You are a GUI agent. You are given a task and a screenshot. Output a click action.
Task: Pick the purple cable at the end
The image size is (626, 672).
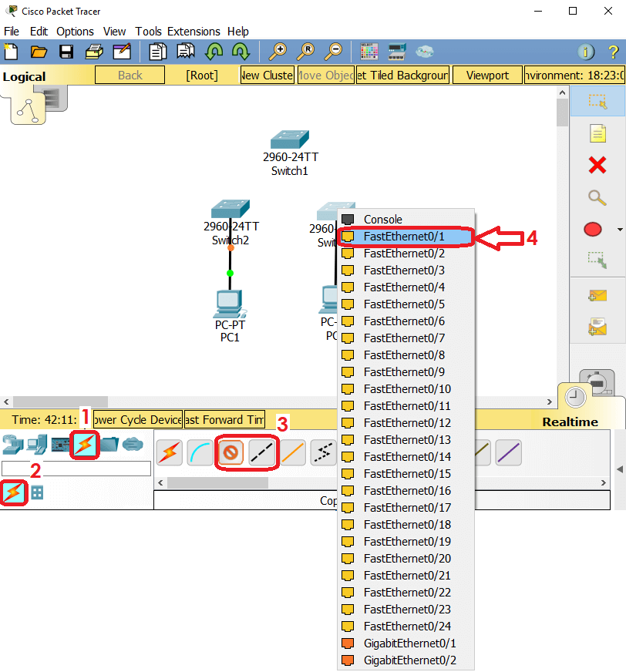pyautogui.click(x=509, y=452)
